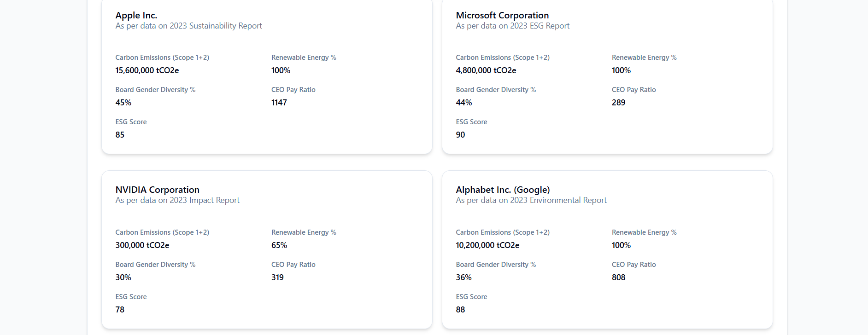Click Microsoft's 2023 ESG Report subtitle
Image resolution: width=868 pixels, height=335 pixels.
point(512,26)
